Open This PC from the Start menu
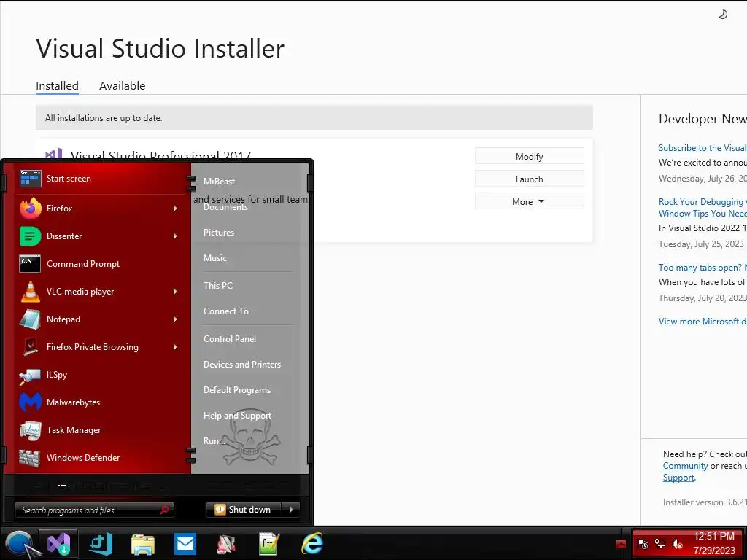Image resolution: width=747 pixels, height=560 pixels. click(x=218, y=286)
